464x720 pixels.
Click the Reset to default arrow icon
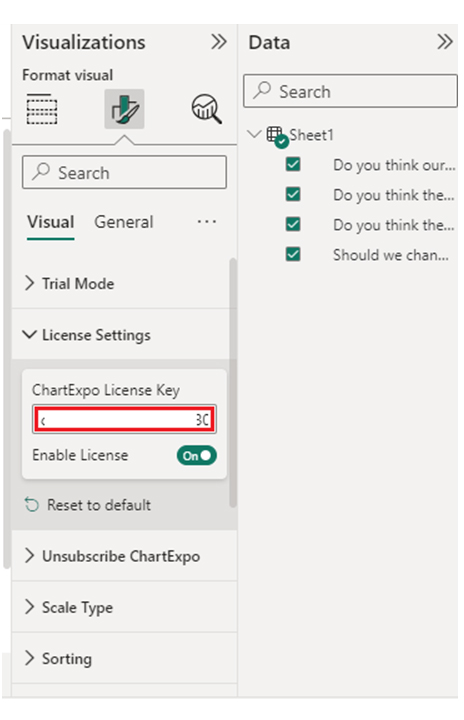pos(32,505)
